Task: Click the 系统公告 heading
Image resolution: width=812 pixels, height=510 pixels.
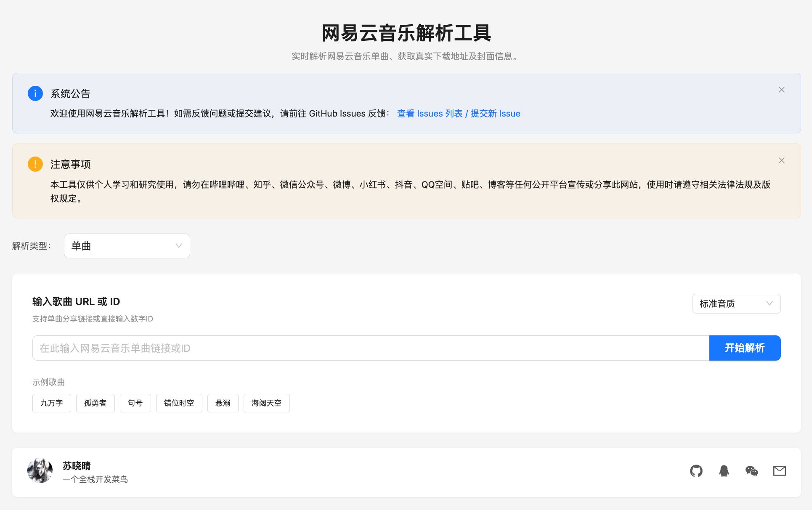Action: (71, 93)
